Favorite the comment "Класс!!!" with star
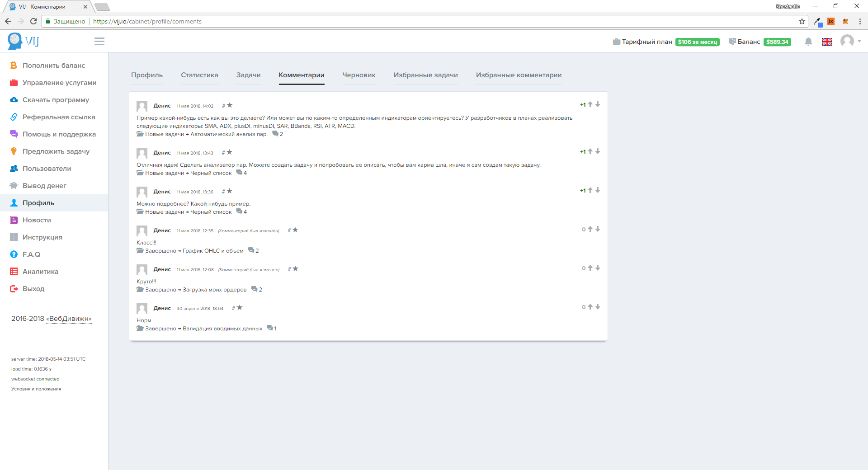868x470 pixels. [295, 230]
